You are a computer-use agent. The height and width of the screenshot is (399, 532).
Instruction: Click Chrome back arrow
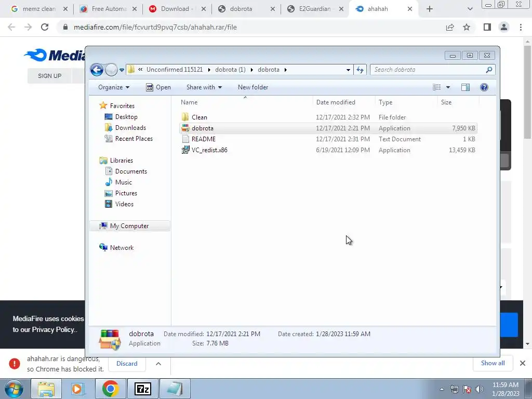(x=11, y=27)
